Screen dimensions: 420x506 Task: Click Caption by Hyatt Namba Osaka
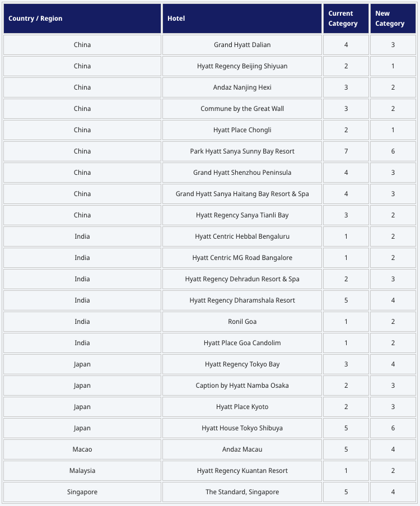pos(242,386)
